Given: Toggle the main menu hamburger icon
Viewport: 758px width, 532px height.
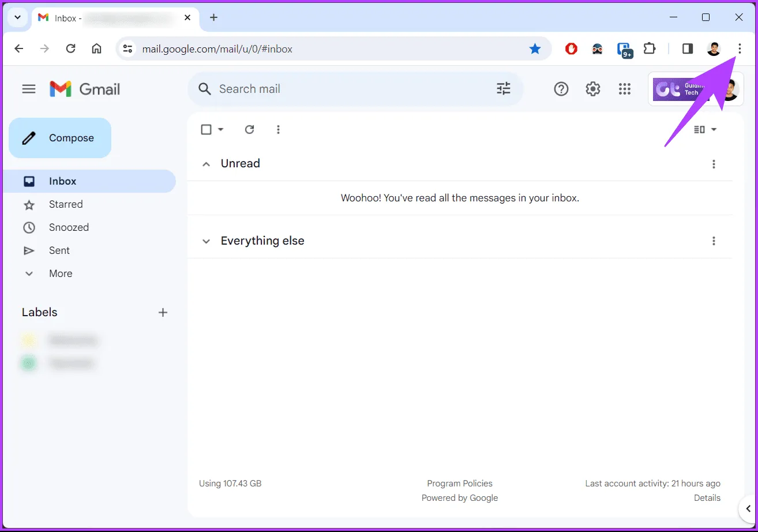Looking at the screenshot, I should 29,89.
